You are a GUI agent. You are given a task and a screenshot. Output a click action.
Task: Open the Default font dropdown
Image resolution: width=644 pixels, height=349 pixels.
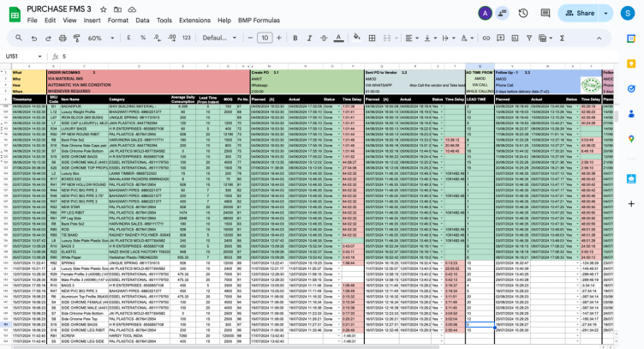tap(219, 38)
